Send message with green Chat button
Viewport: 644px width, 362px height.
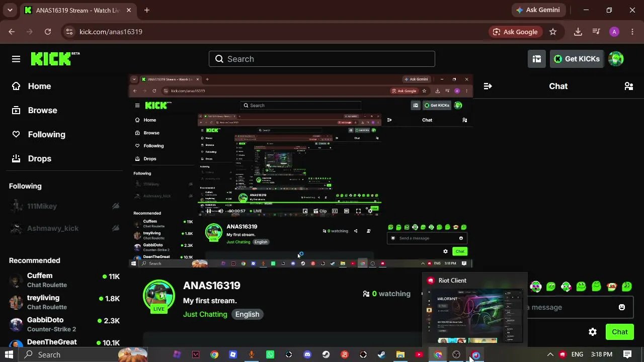pos(620,332)
